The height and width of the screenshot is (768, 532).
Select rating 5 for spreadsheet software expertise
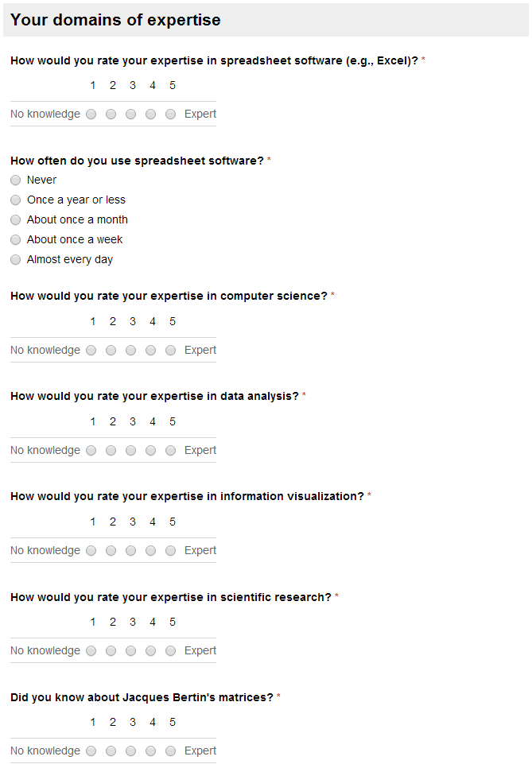(x=170, y=114)
